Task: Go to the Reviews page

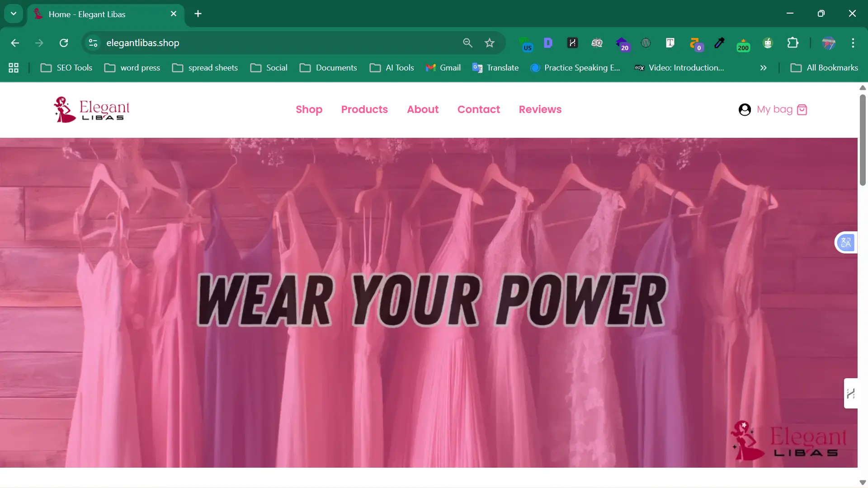Action: [x=540, y=109]
